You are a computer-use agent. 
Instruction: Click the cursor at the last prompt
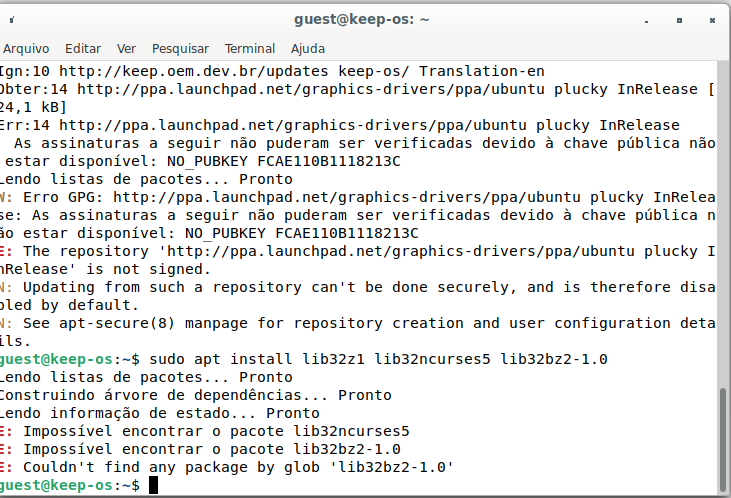coord(153,485)
